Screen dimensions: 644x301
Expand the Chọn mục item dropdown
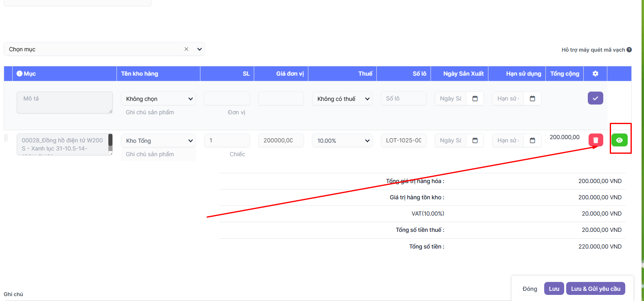point(200,49)
